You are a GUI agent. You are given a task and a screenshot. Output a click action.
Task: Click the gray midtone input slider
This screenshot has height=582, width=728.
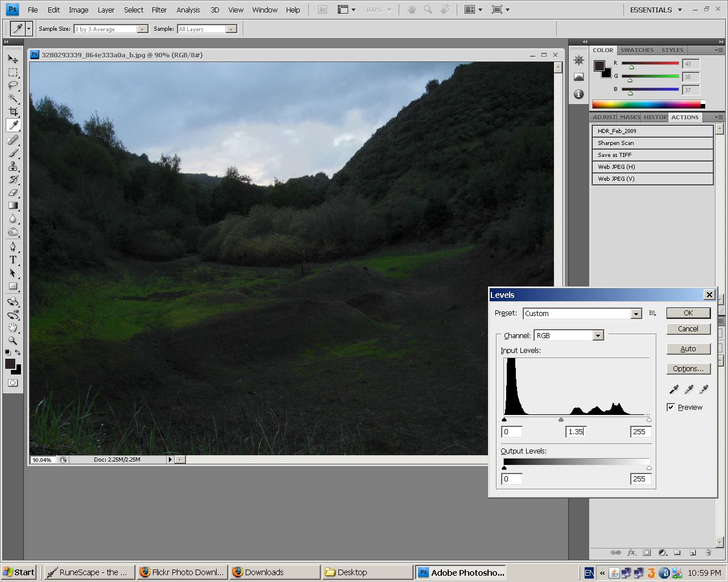tap(561, 420)
